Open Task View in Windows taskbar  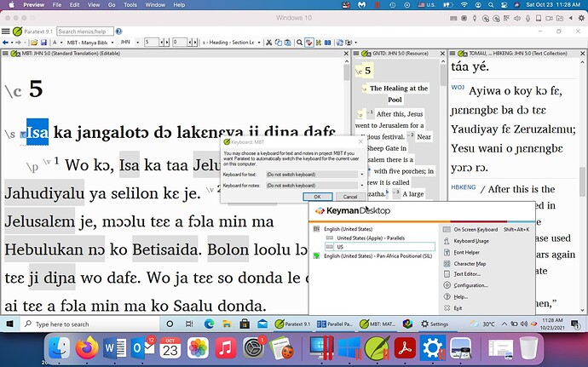pos(189,324)
